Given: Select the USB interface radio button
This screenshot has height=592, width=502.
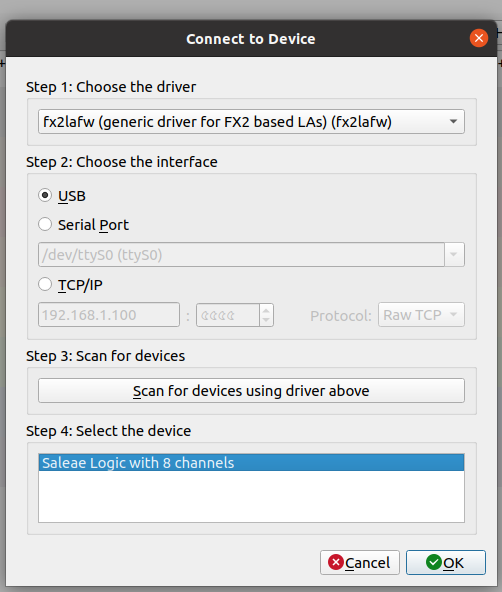Looking at the screenshot, I should click(45, 195).
